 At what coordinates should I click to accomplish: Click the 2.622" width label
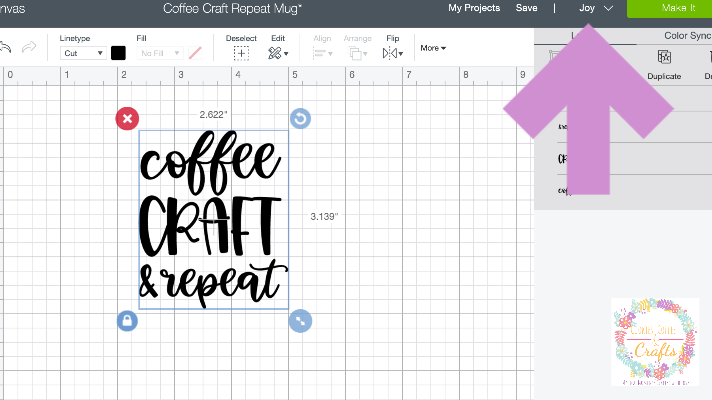coord(213,114)
